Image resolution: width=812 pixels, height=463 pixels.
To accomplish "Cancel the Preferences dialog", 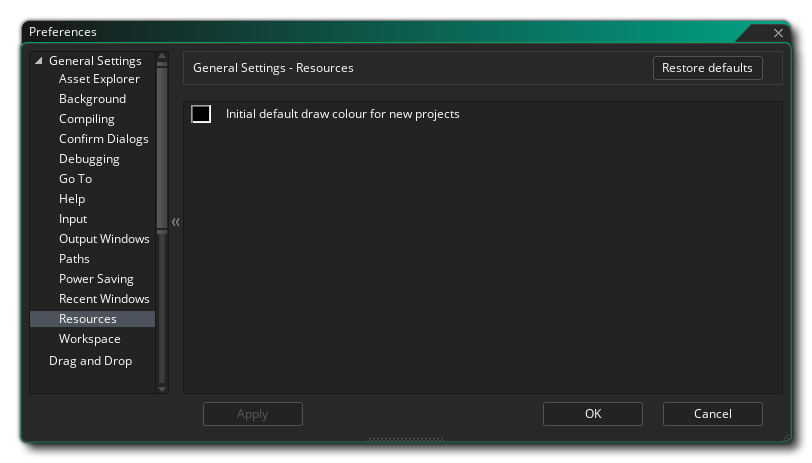I will (712, 414).
